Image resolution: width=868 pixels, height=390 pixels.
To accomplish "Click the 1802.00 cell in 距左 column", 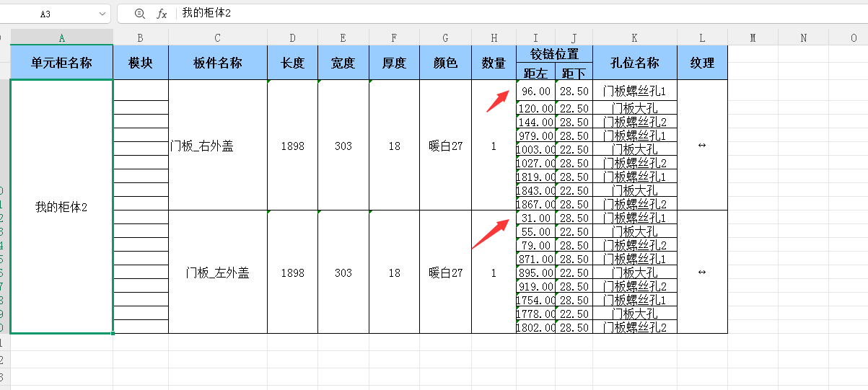I will point(535,327).
